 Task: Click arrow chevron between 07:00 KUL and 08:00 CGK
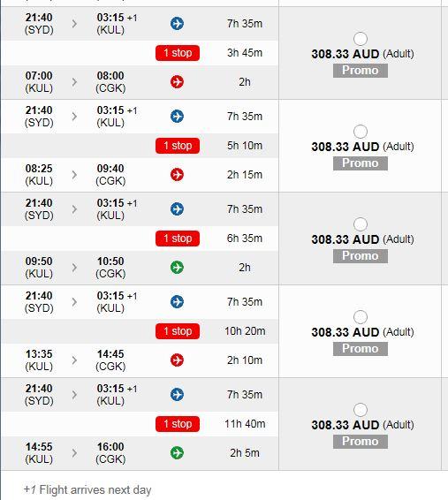click(x=74, y=82)
